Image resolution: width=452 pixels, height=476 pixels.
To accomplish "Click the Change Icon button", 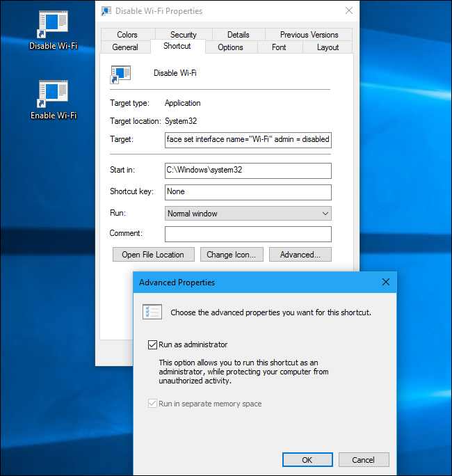I will tap(232, 255).
